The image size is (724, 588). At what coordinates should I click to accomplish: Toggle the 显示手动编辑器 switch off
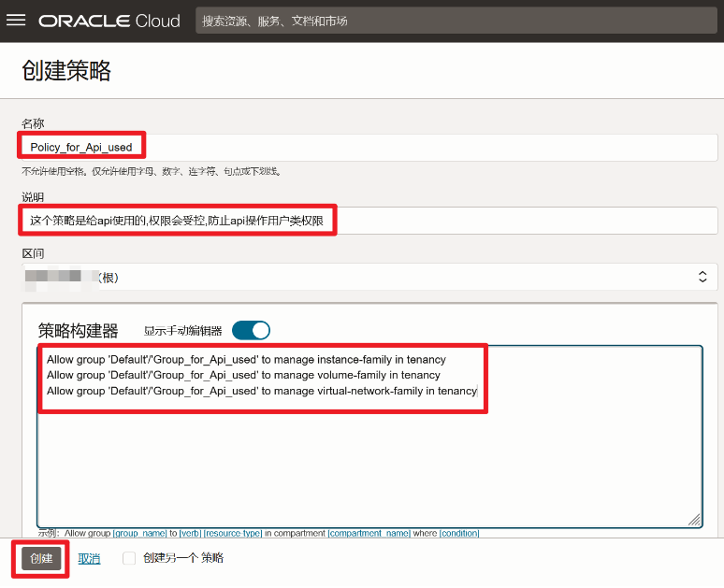pyautogui.click(x=251, y=330)
